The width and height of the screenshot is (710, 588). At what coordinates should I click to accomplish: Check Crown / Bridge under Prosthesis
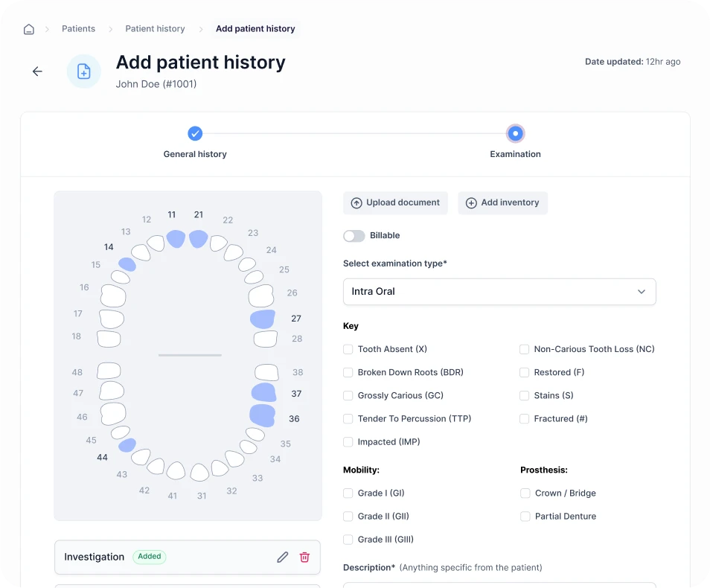525,493
